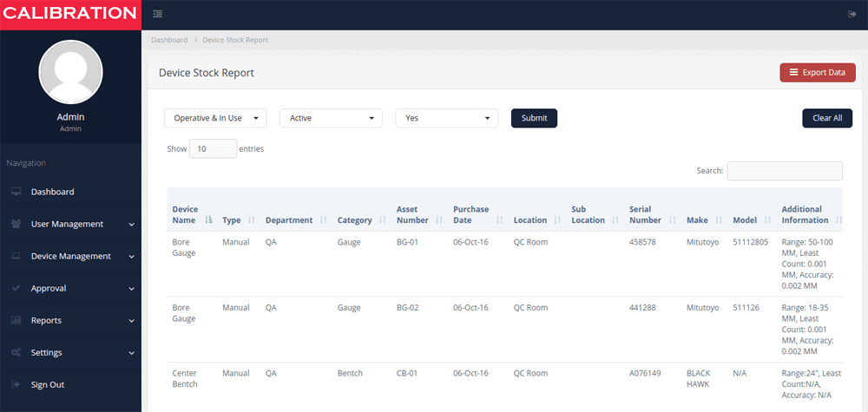Click the Clear All button

827,118
